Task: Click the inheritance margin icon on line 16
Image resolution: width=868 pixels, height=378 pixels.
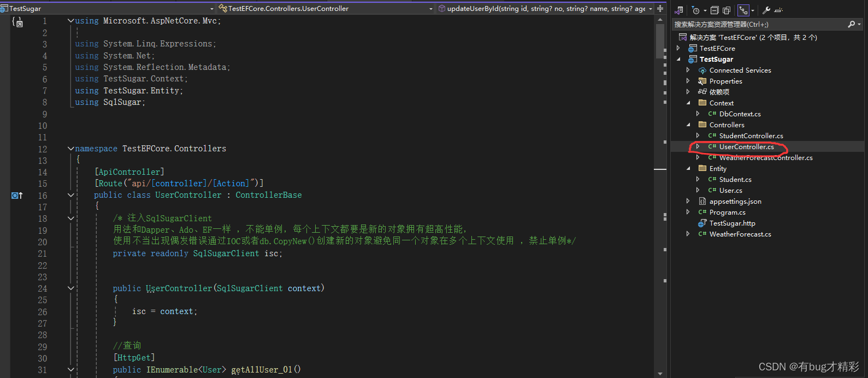Action: tap(17, 196)
